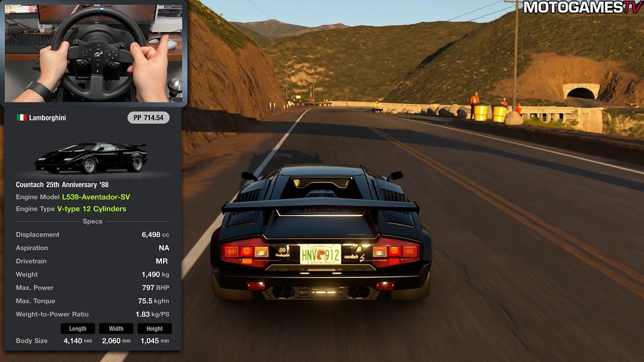Image resolution: width=644 pixels, height=362 pixels.
Task: Click engine type 'V-type 12 Cylinders'
Action: click(x=92, y=209)
